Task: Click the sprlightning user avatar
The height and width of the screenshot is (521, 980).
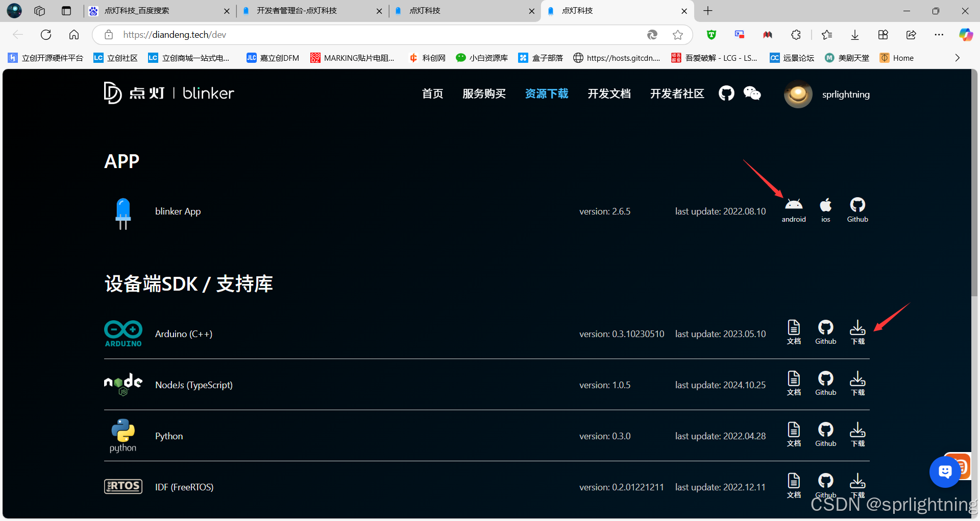Action: [x=798, y=94]
